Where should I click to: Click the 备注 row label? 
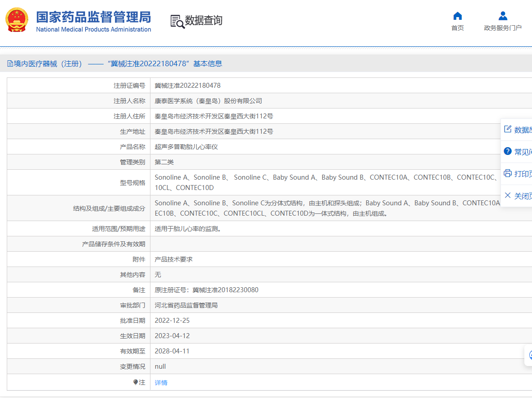139,290
